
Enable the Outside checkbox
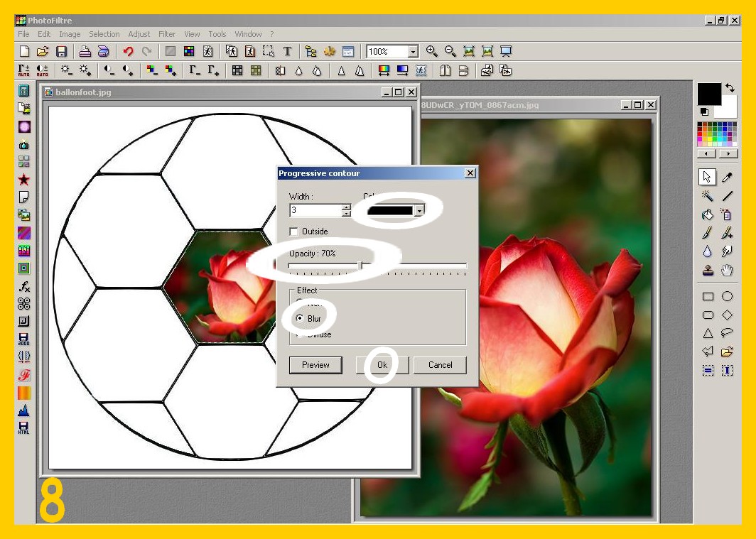(294, 232)
